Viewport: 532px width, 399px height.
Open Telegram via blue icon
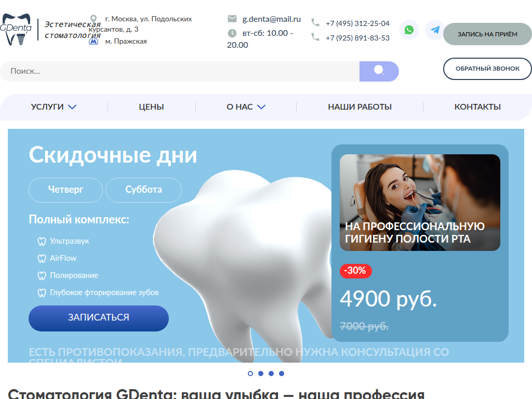[434, 30]
